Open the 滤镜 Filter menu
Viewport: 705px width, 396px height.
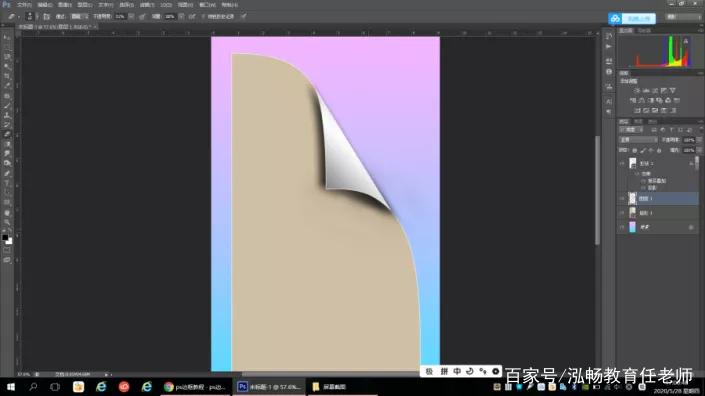(x=147, y=5)
